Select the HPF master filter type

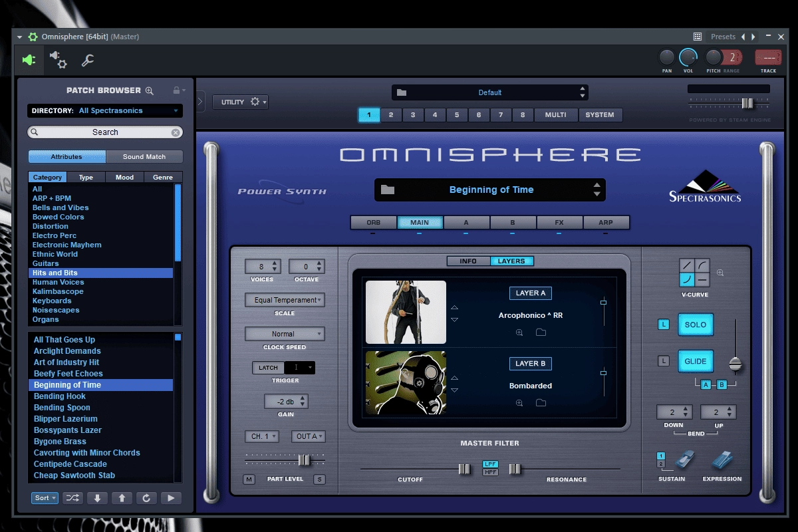[490, 471]
